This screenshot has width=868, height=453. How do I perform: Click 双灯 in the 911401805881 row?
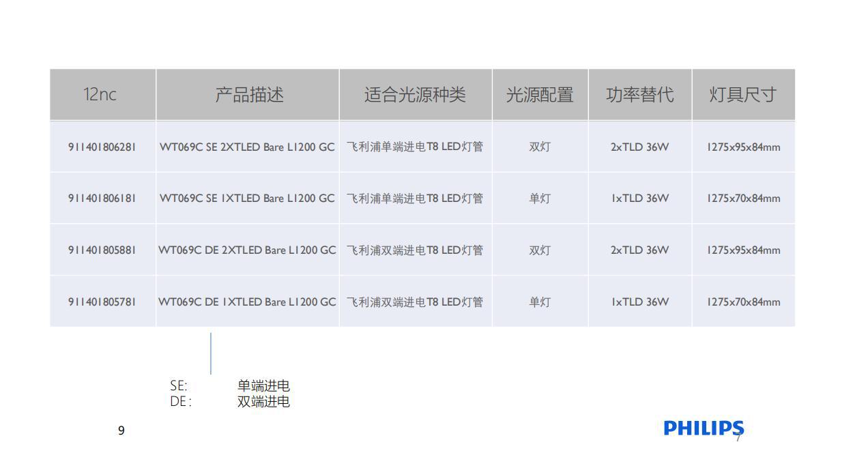click(540, 250)
